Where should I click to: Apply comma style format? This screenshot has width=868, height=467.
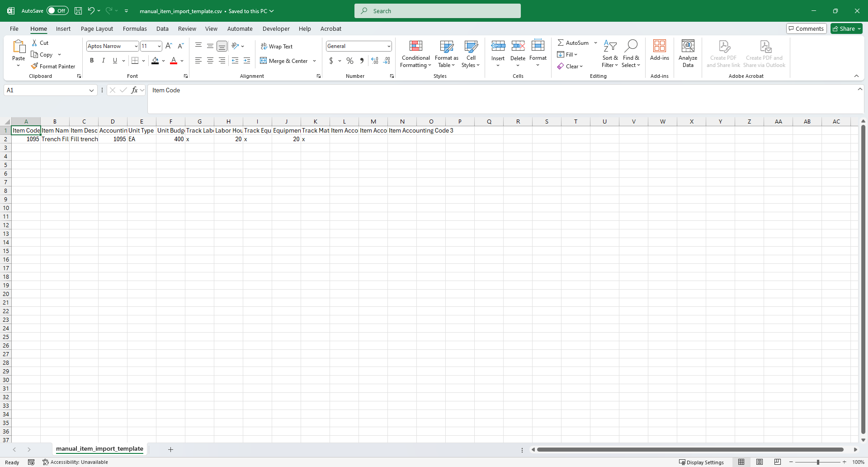[x=362, y=60]
